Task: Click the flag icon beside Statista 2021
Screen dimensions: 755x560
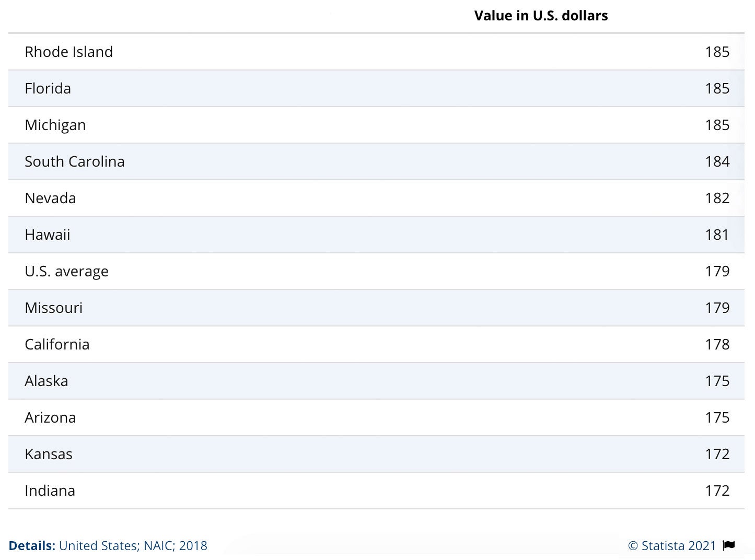Action: coord(729,545)
